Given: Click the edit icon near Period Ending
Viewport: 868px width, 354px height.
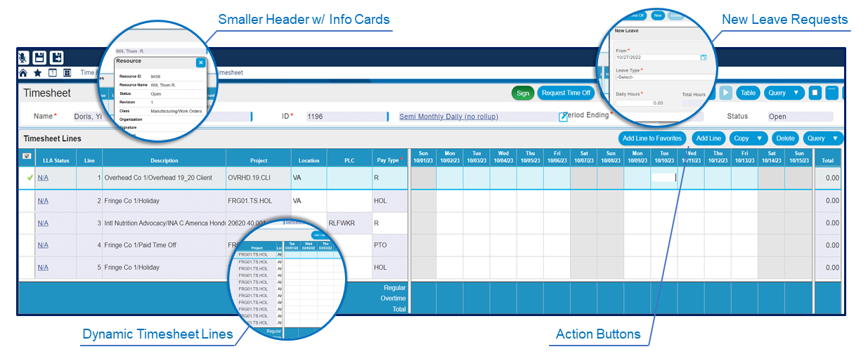Looking at the screenshot, I should coord(563,117).
